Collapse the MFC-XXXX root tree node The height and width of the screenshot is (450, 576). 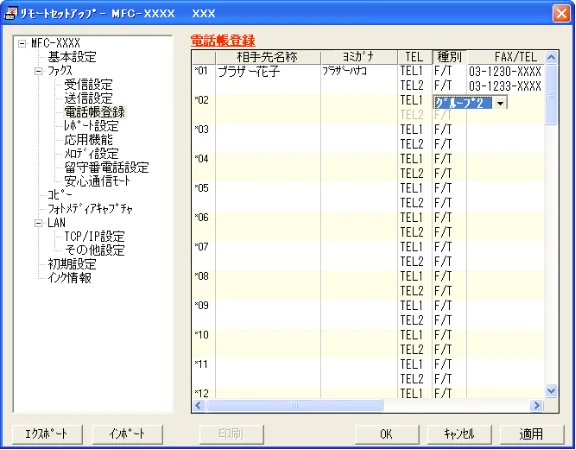22,44
